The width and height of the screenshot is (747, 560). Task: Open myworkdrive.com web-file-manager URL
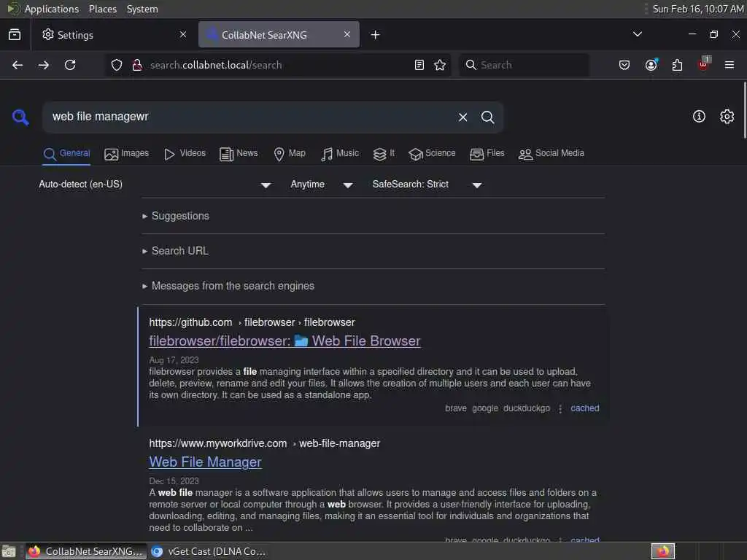pyautogui.click(x=264, y=443)
